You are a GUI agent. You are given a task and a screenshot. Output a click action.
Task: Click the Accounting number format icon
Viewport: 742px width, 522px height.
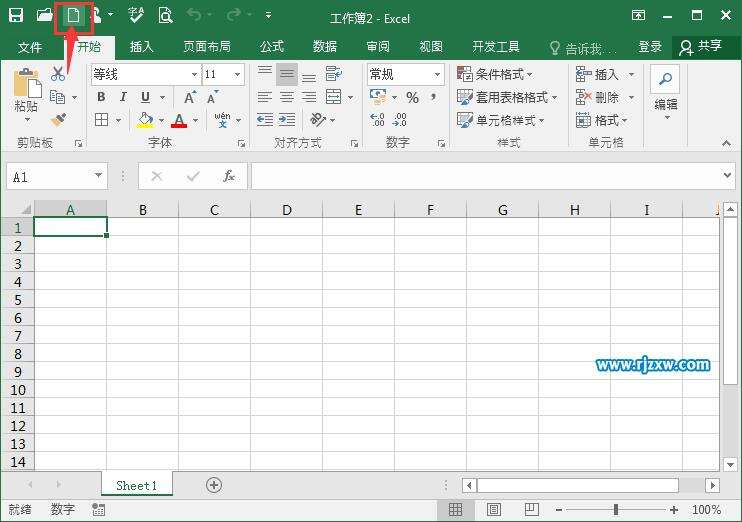click(x=378, y=97)
